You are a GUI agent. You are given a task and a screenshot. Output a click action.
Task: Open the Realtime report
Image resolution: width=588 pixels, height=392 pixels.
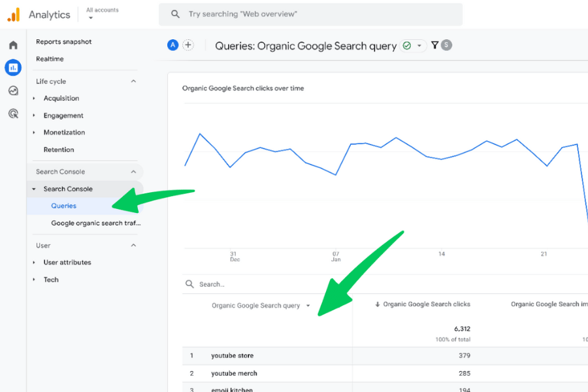(x=50, y=59)
